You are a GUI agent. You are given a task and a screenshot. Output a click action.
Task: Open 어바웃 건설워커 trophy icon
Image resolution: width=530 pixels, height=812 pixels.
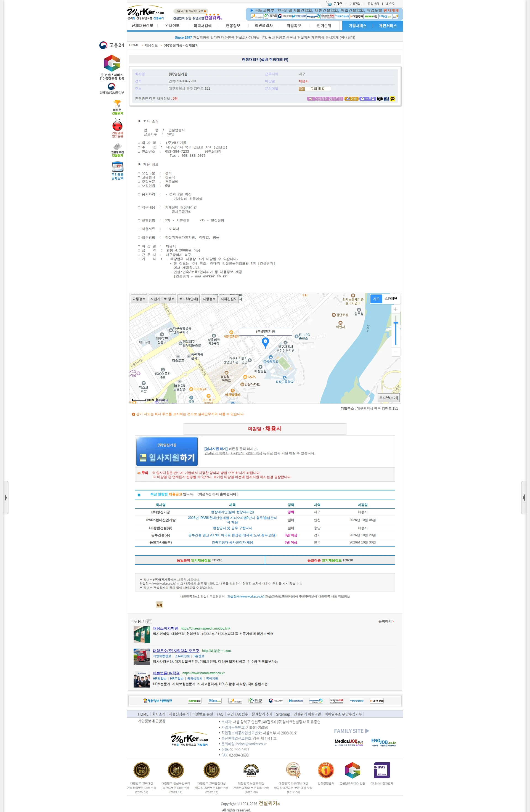pyautogui.click(x=117, y=107)
